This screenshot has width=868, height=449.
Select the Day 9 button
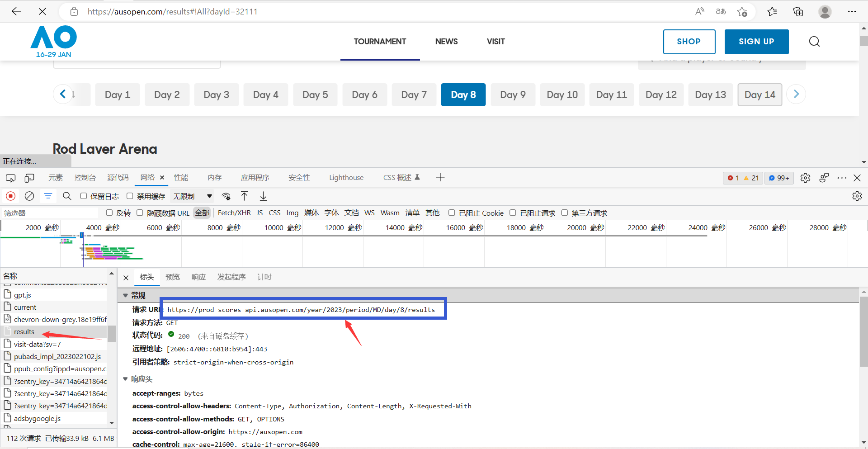point(513,95)
